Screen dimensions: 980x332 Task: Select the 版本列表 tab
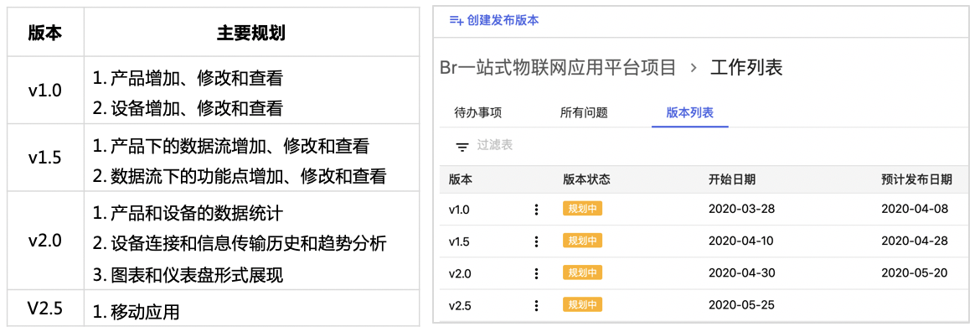tap(690, 112)
